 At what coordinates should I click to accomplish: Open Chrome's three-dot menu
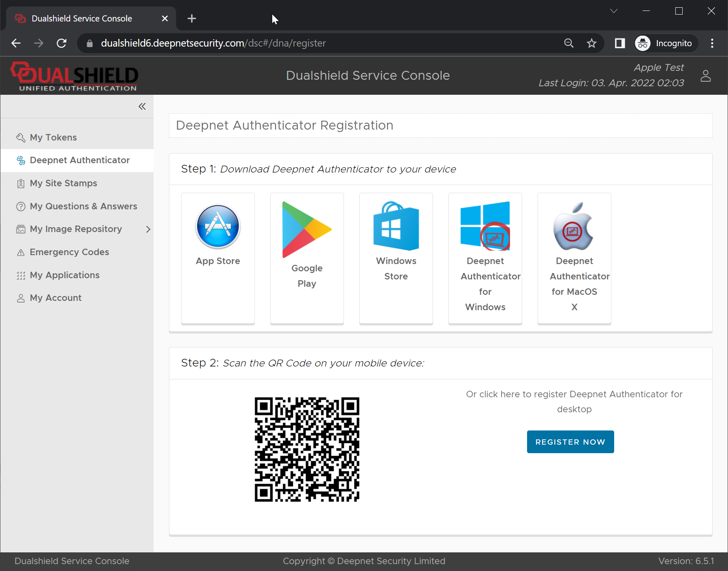coord(712,43)
